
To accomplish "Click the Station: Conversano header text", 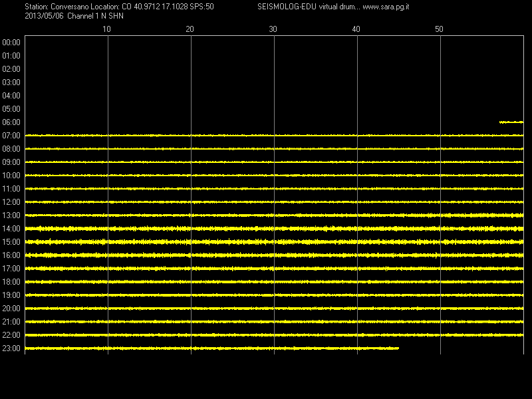I will coord(57,7).
